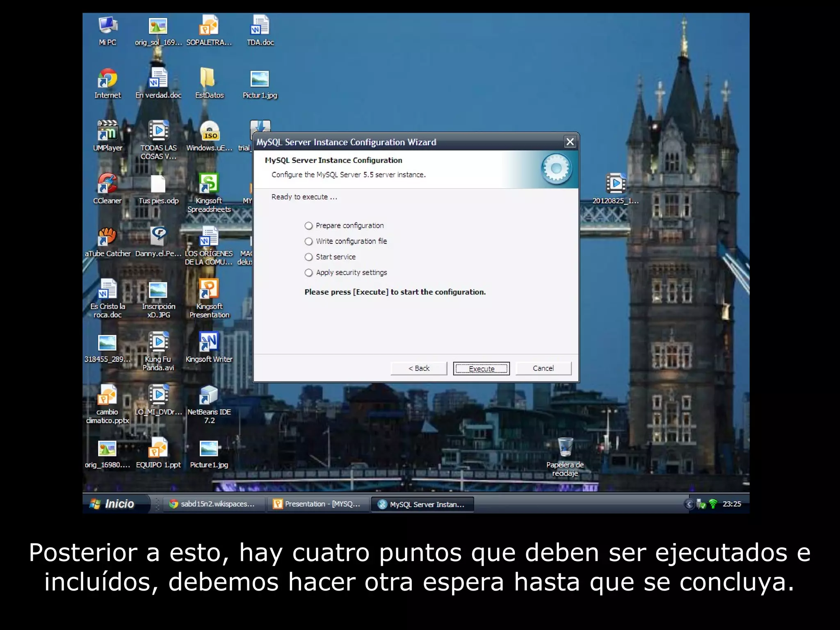Select the Picture1.jpg desktop icon
This screenshot has height=630, width=840.
tap(209, 448)
